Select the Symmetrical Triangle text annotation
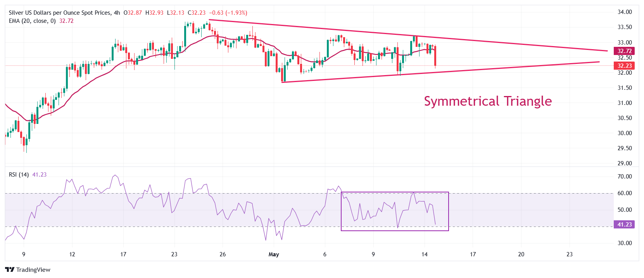The height and width of the screenshot is (278, 644). click(x=488, y=101)
